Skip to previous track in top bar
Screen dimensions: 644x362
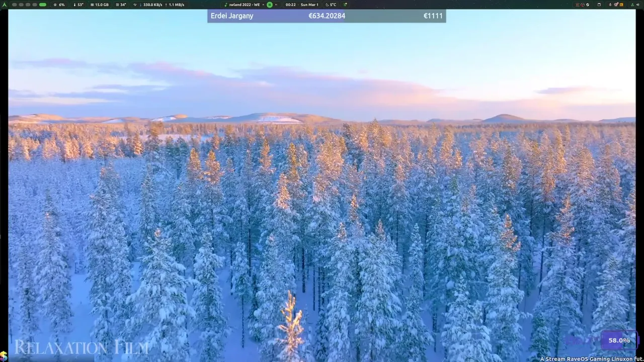coord(263,5)
